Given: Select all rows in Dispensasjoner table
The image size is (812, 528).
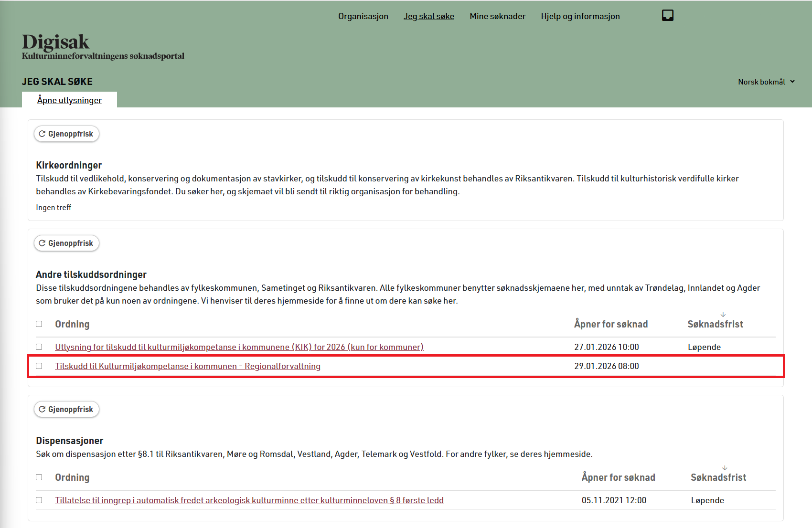Looking at the screenshot, I should (39, 477).
